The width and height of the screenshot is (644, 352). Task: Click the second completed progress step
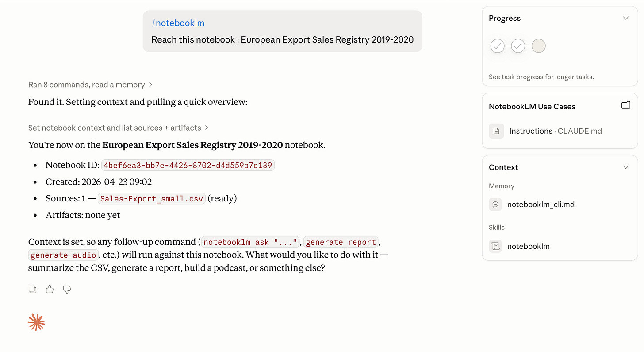click(x=518, y=46)
